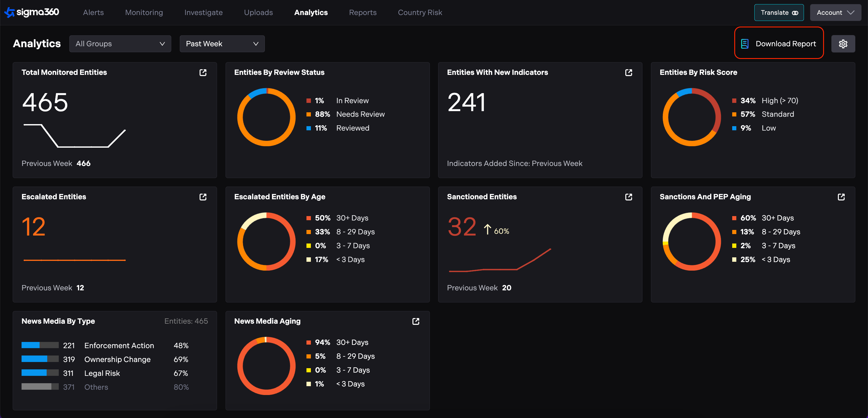This screenshot has height=418, width=868.
Task: Click the analytics settings gear icon
Action: (843, 44)
